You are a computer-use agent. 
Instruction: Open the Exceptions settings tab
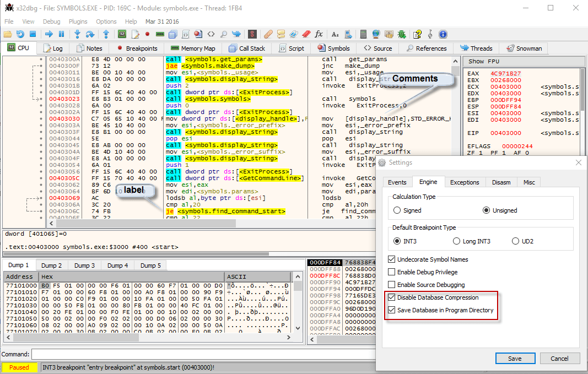click(465, 182)
